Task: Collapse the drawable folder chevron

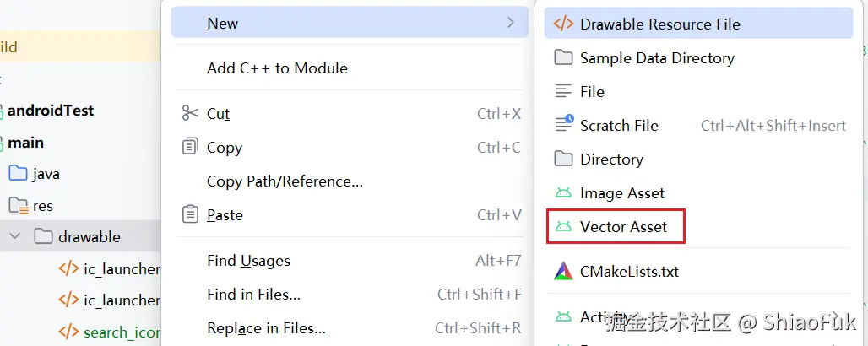Action: coord(14,236)
